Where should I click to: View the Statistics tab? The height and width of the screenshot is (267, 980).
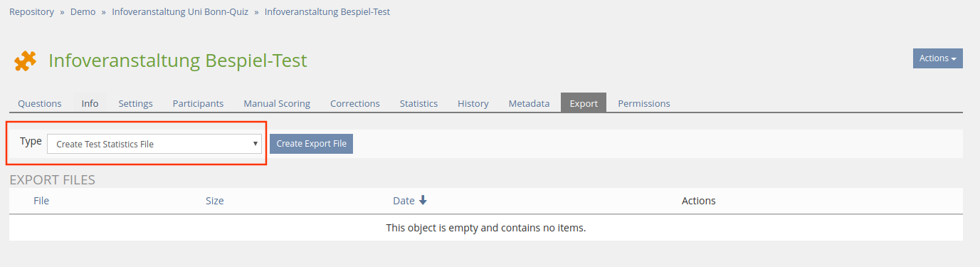point(418,103)
